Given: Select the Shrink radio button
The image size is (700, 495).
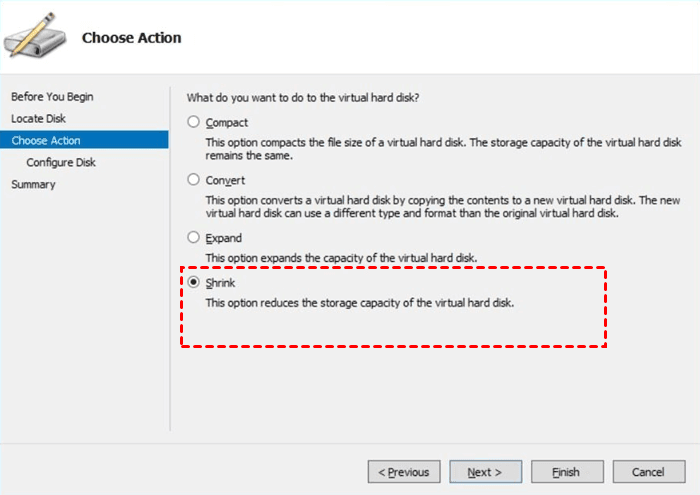Looking at the screenshot, I should point(194,283).
